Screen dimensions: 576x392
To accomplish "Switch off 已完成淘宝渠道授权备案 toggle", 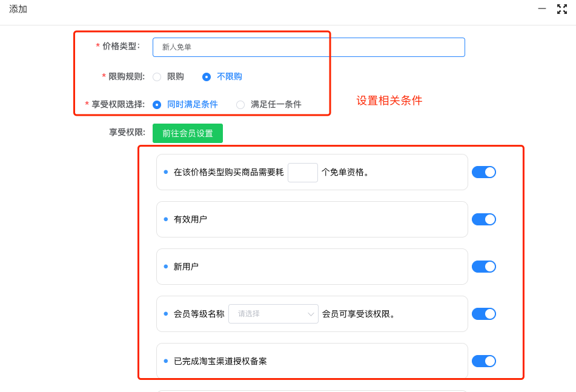I will coord(484,360).
